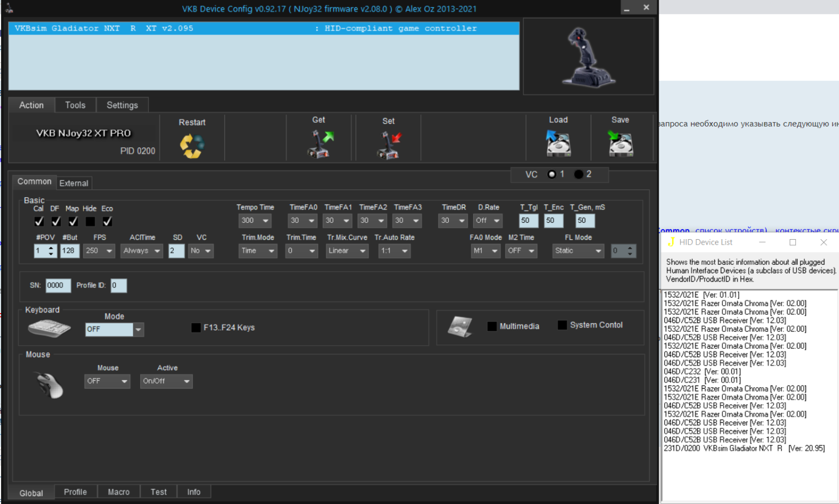Viewport: 839px width, 504px height.
Task: Switch to the Profile bottom tab
Action: click(x=75, y=492)
